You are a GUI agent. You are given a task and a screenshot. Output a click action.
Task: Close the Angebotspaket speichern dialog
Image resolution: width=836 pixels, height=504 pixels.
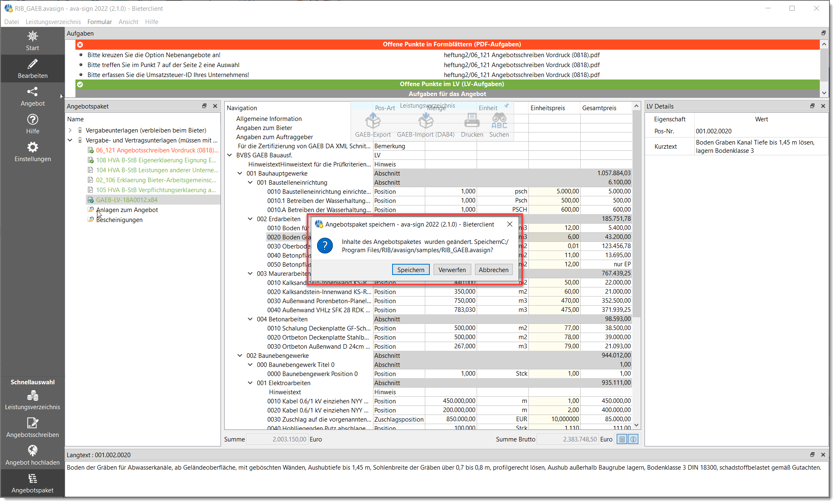pyautogui.click(x=510, y=224)
